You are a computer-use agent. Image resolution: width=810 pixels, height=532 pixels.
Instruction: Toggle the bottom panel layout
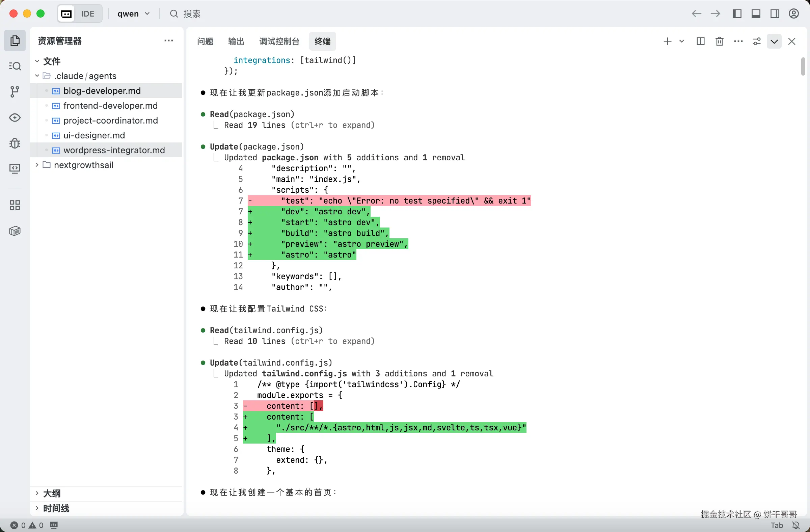point(756,14)
